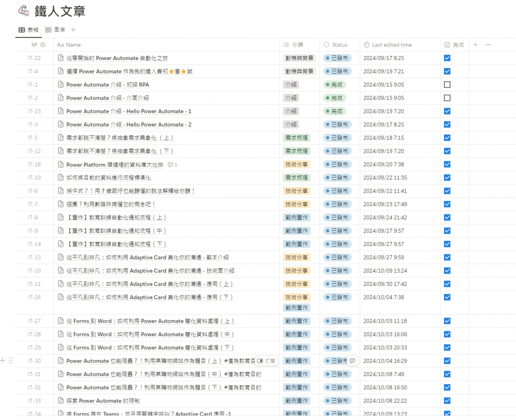Viewport: 516px width, 420px height.
Task: Switch to 圖庫 view tab
Action: tap(55, 30)
